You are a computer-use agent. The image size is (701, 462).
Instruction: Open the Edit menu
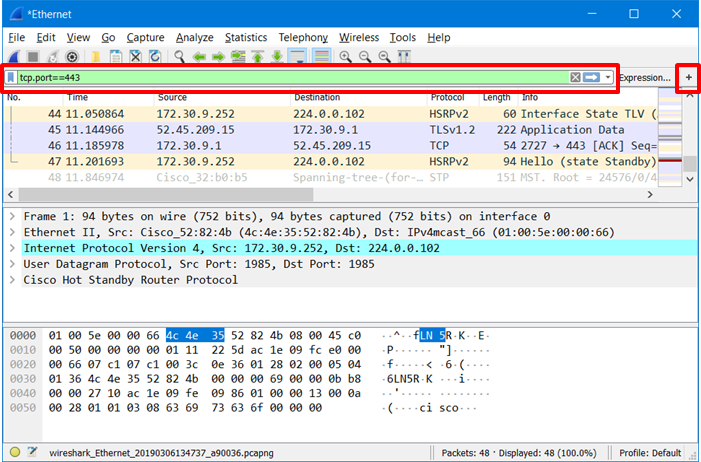(46, 38)
